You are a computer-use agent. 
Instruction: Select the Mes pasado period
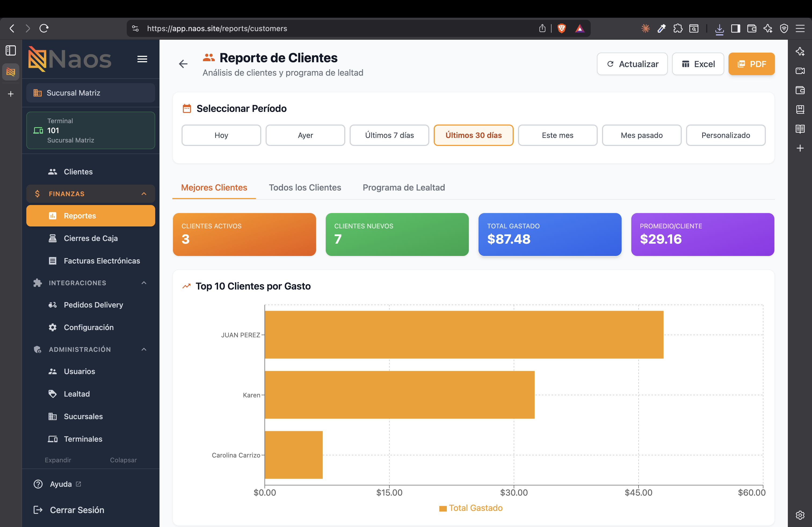[x=642, y=135]
